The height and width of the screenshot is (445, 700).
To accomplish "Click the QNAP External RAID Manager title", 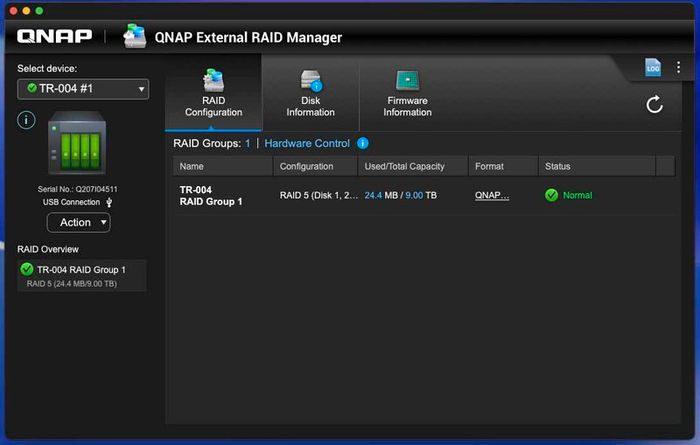I will [x=248, y=37].
